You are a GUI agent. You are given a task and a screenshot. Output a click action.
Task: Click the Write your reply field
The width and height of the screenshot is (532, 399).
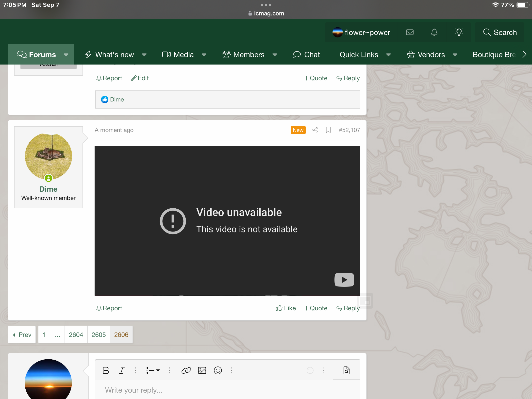tap(228, 390)
